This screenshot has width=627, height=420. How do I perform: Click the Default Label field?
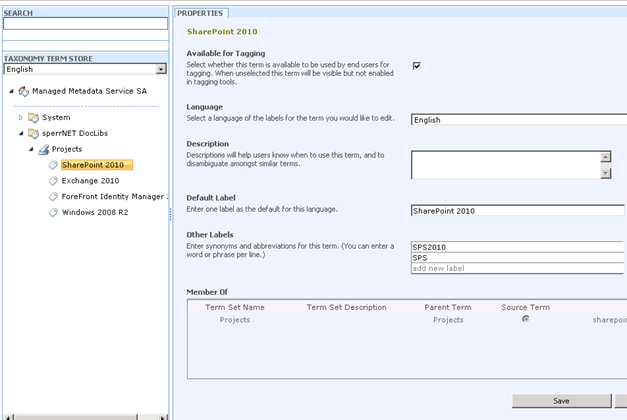pos(517,211)
